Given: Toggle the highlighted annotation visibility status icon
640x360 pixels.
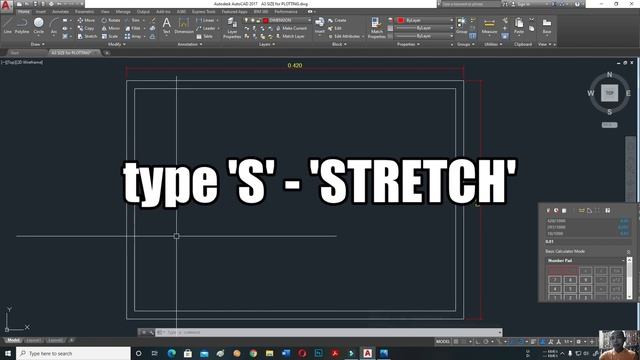Looking at the screenshot, I should pyautogui.click(x=542, y=342).
